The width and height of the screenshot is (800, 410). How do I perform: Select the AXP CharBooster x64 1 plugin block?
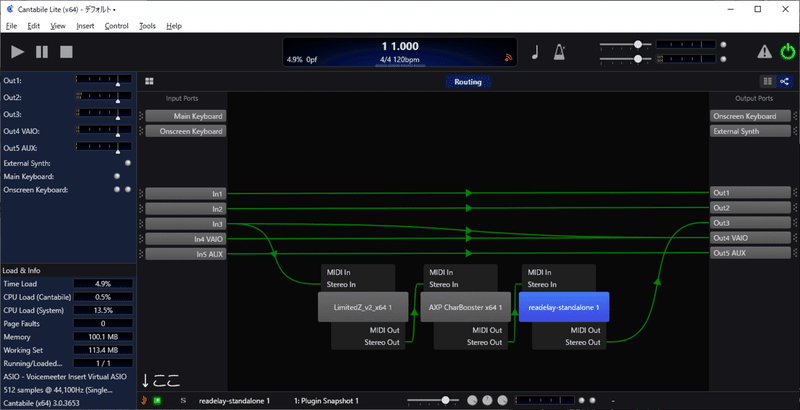pyautogui.click(x=465, y=307)
